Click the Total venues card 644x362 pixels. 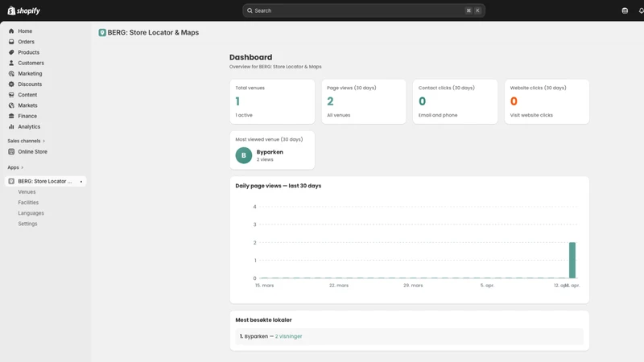point(272,102)
